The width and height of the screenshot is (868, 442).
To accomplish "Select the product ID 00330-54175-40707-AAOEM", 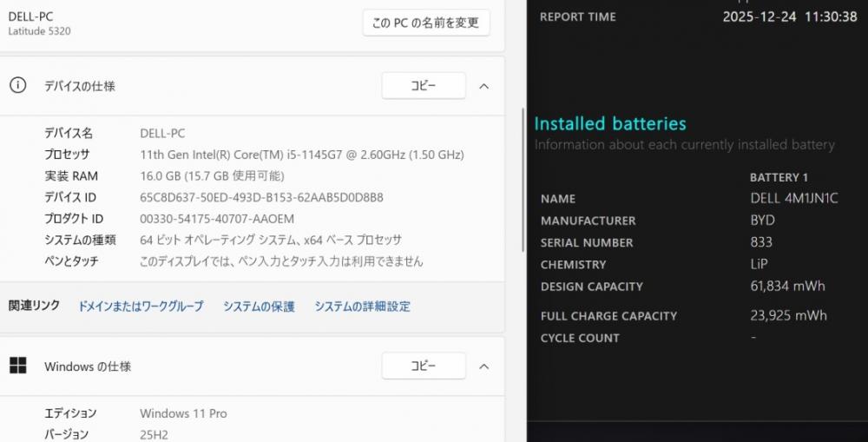I will pos(217,219).
